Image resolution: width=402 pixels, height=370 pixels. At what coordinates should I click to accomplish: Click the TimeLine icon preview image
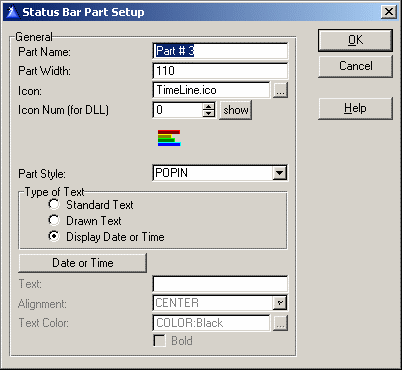pyautogui.click(x=169, y=138)
